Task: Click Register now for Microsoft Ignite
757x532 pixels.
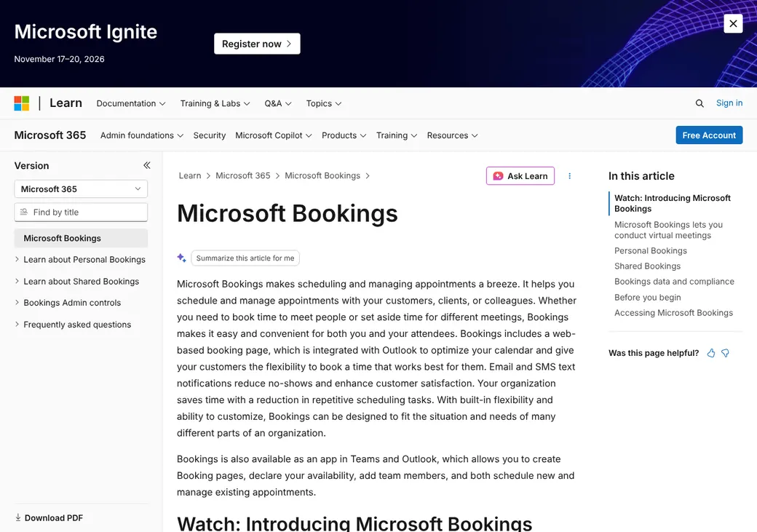Action: click(257, 44)
